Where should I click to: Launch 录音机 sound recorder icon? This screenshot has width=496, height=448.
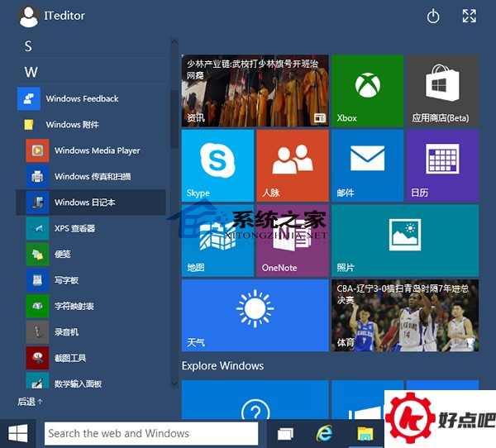pyautogui.click(x=38, y=332)
